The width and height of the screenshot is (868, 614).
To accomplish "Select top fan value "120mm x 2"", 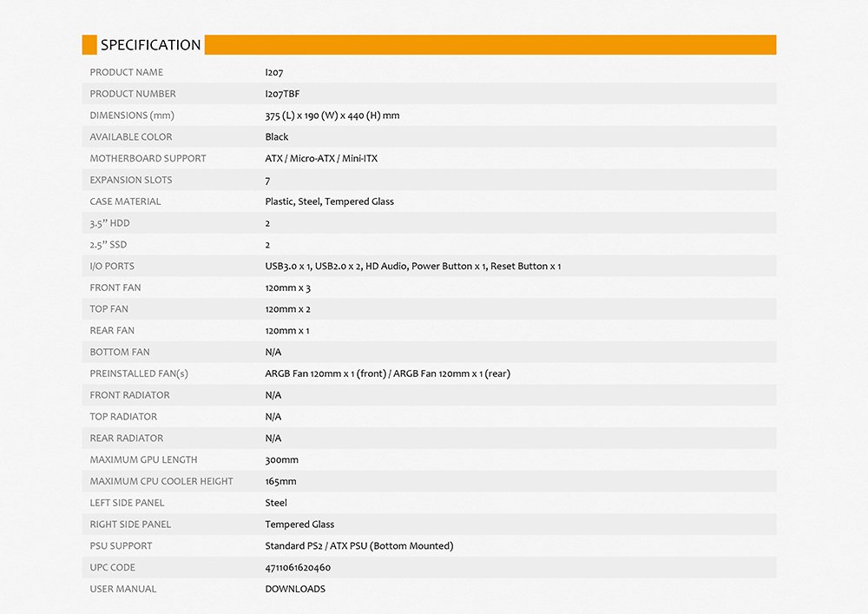I will coord(288,309).
